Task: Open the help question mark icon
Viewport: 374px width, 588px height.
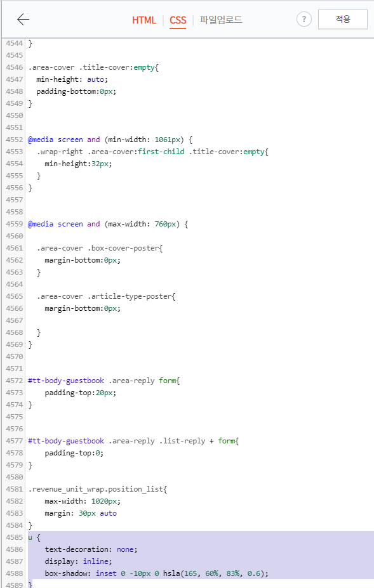Action: pos(304,19)
